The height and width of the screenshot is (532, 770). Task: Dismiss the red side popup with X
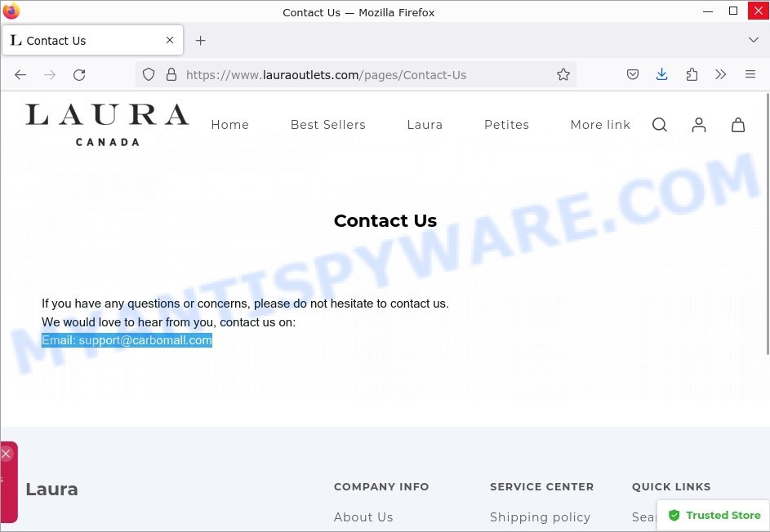click(x=6, y=454)
